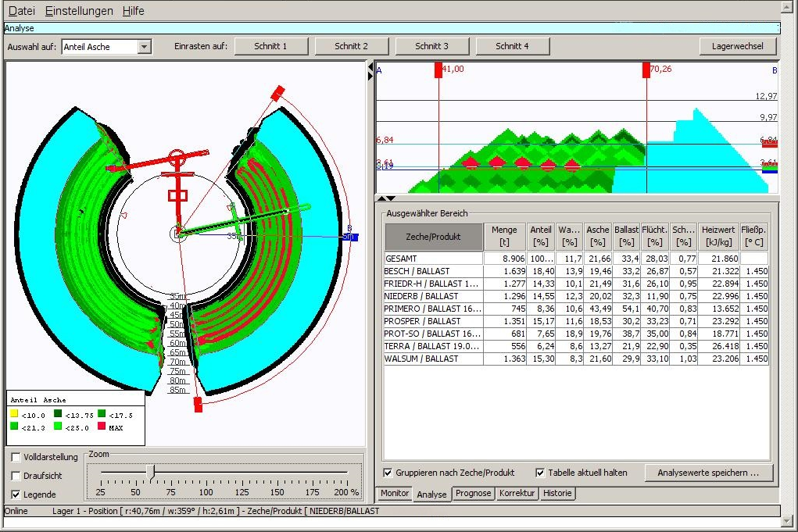Click the Heizwert value 21.860
Screen dimensions: 798x532
pyautogui.click(x=725, y=259)
